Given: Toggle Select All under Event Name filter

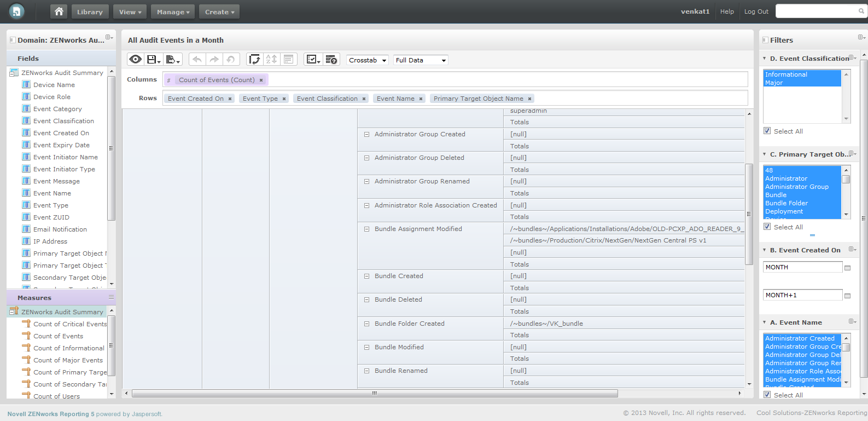Looking at the screenshot, I should click(767, 395).
